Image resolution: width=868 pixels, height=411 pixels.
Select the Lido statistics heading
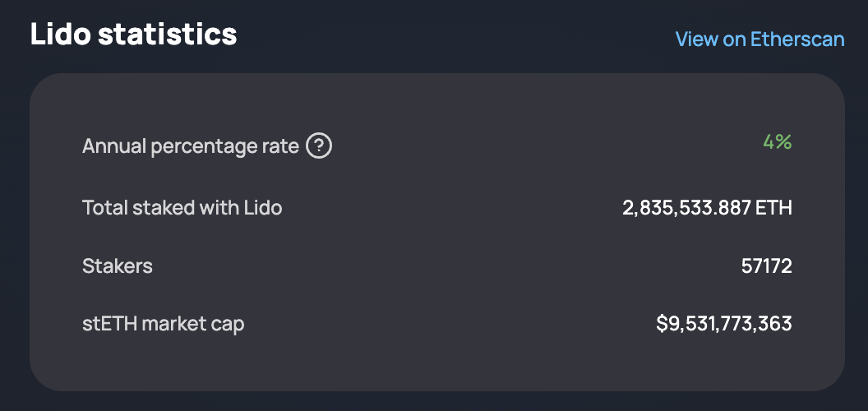pos(133,35)
